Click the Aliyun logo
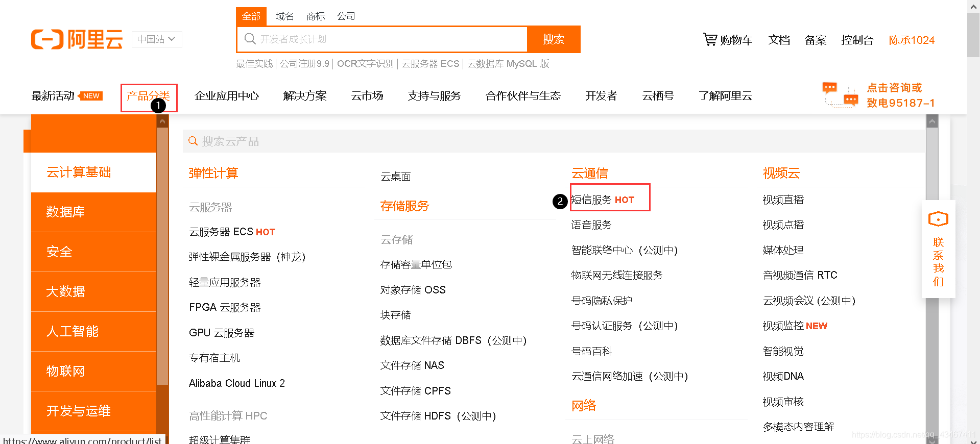The height and width of the screenshot is (444, 980). pyautogui.click(x=77, y=39)
